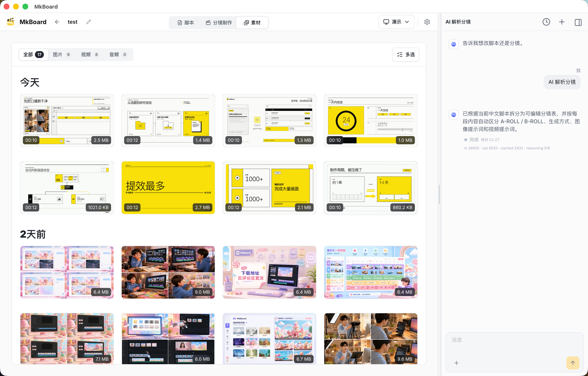Click AI assistant avatar beside first message
Screen dimensions: 588x376
(453, 44)
